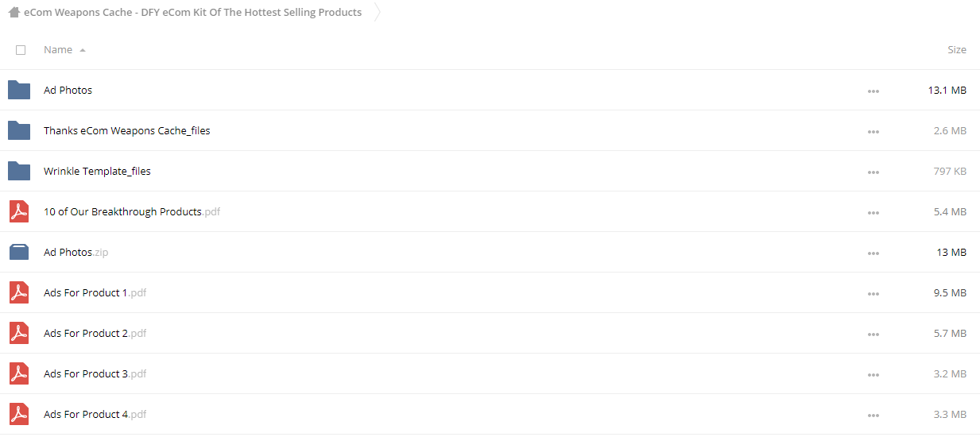Image resolution: width=980 pixels, height=437 pixels.
Task: Open the three-dot menu for Ad Photos.zip
Action: [873, 253]
